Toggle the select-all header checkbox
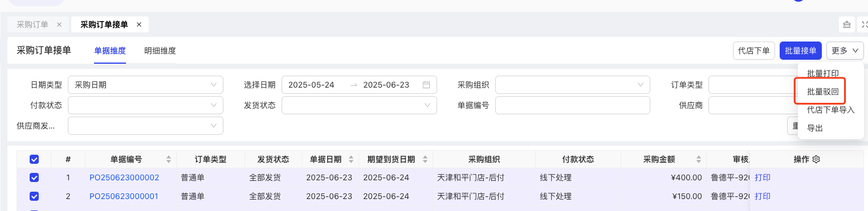 coord(34,159)
